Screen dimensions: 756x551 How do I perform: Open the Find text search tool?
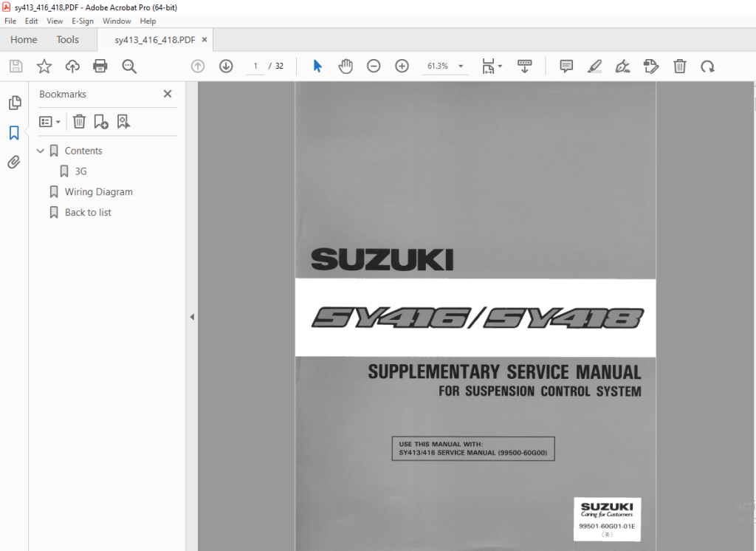coord(128,66)
